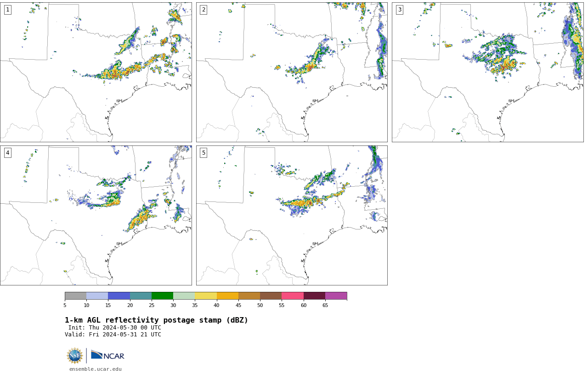Click the NCAR logo
Screen dimensions: 588x374
[x=107, y=355]
